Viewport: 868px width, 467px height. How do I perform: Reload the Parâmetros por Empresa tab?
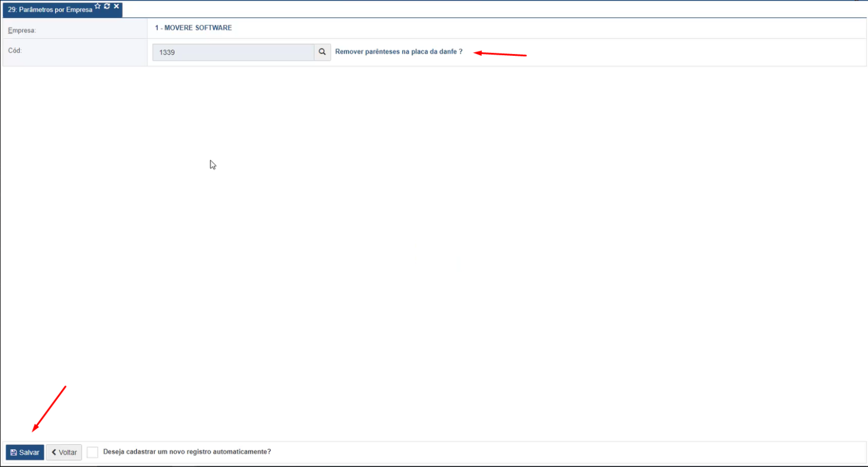tap(107, 6)
